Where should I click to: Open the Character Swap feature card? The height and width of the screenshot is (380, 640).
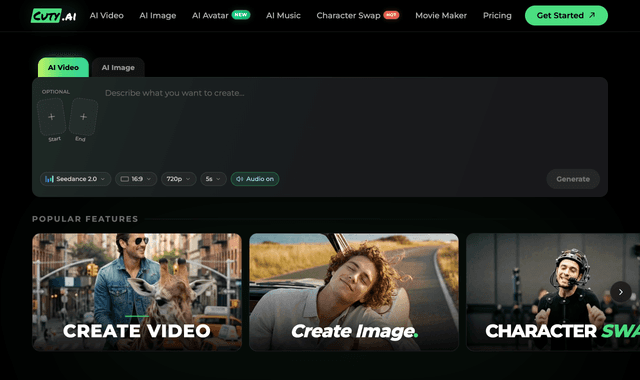[553, 292]
